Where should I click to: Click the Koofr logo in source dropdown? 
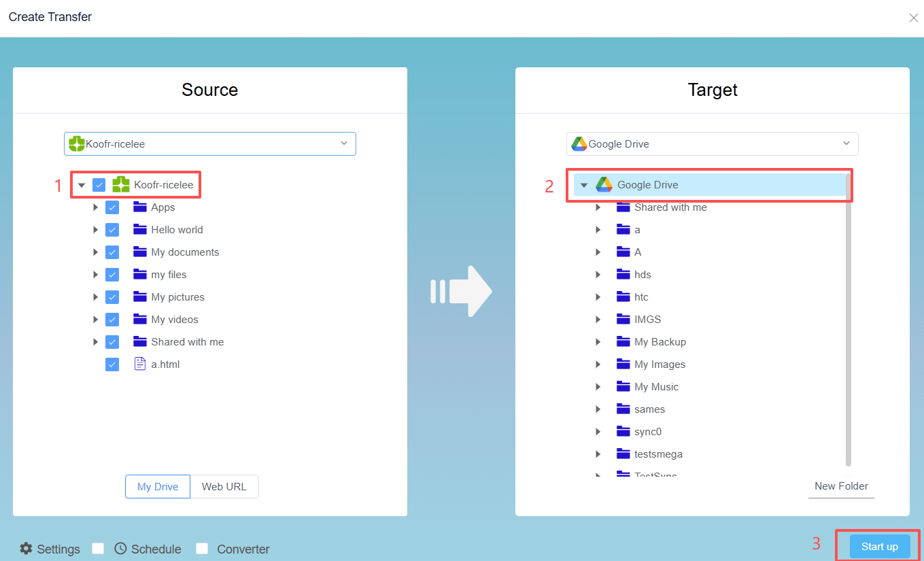(x=77, y=143)
